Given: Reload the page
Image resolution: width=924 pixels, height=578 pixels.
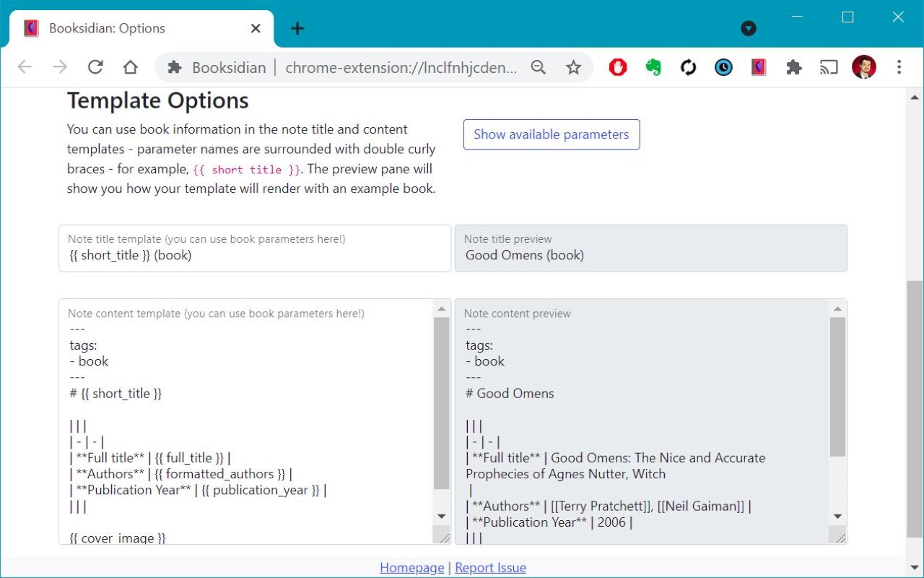Looking at the screenshot, I should 95,67.
